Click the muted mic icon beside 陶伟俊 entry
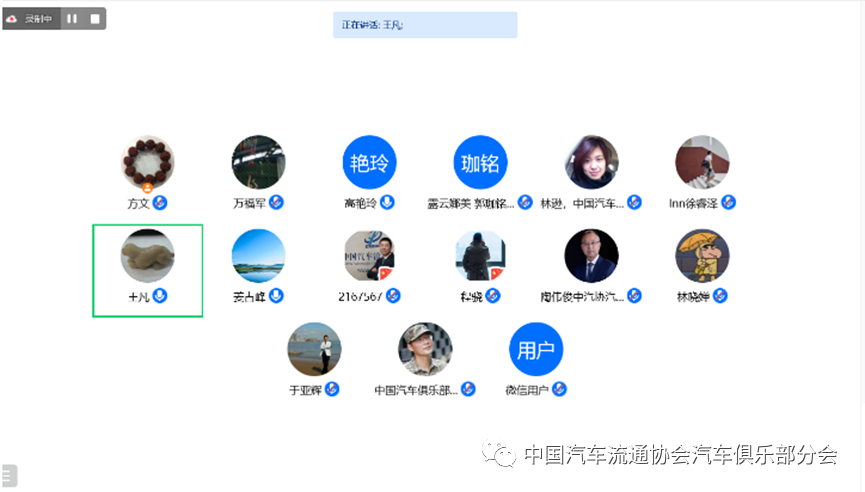865x492 pixels. coord(634,296)
